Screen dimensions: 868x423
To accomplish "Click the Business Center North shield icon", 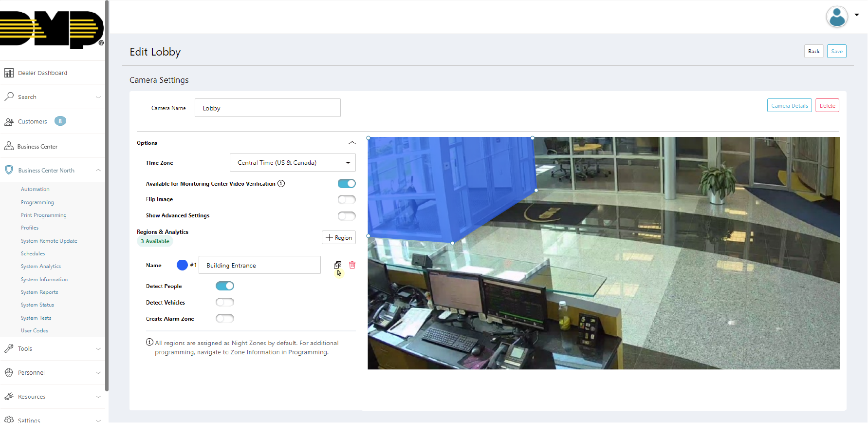I will [x=9, y=170].
